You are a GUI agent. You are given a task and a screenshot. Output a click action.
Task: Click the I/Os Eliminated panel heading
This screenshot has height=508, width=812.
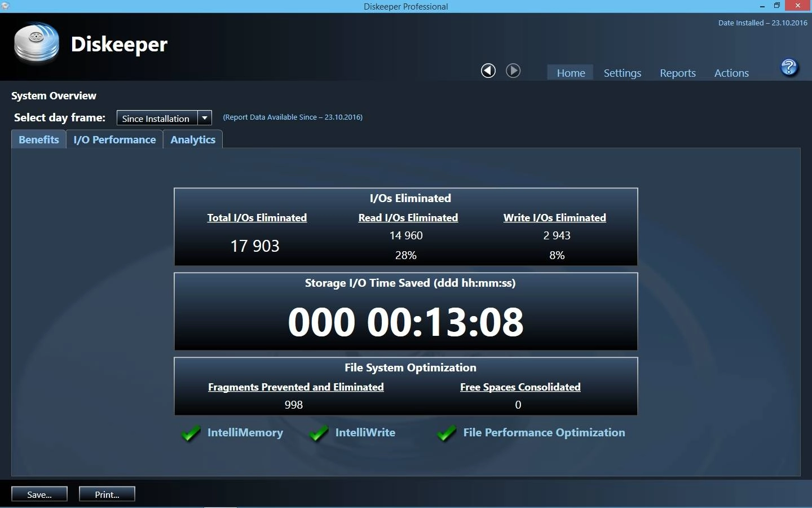click(411, 198)
